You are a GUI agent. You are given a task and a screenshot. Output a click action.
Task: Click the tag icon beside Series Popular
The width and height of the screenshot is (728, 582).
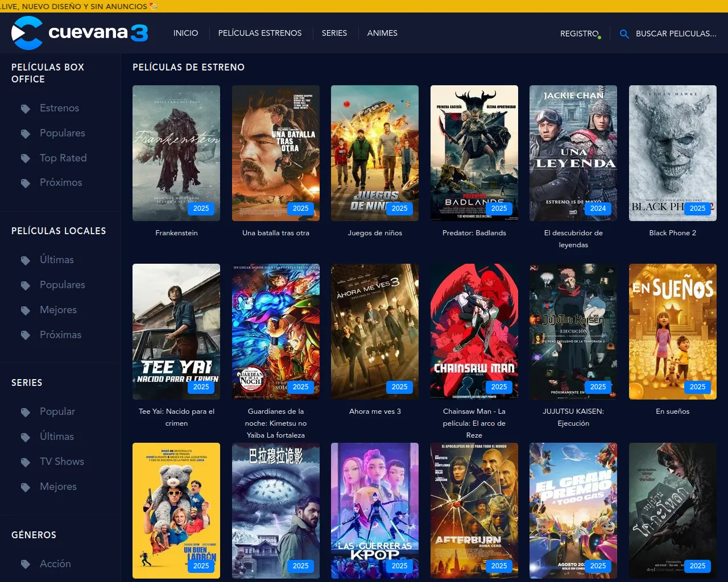click(x=26, y=412)
